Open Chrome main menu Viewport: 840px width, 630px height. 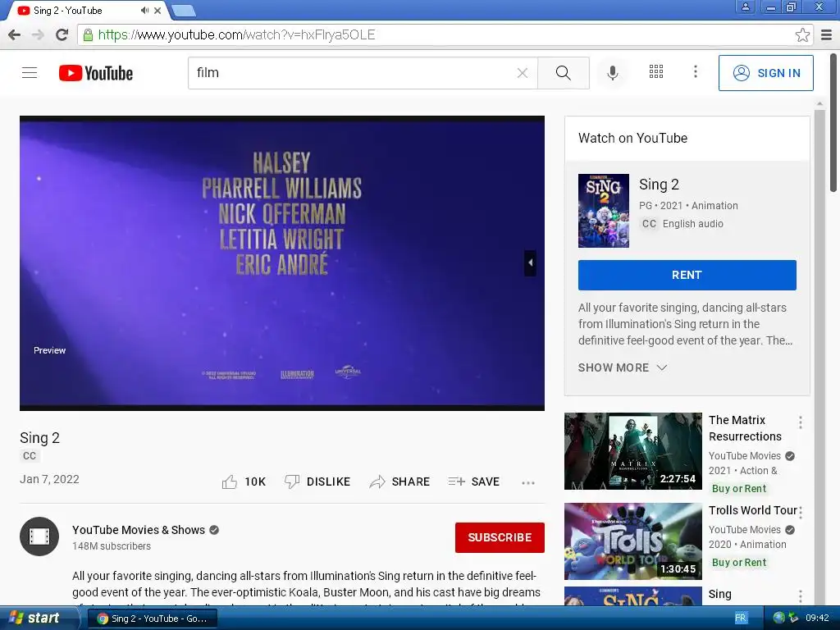(x=827, y=35)
